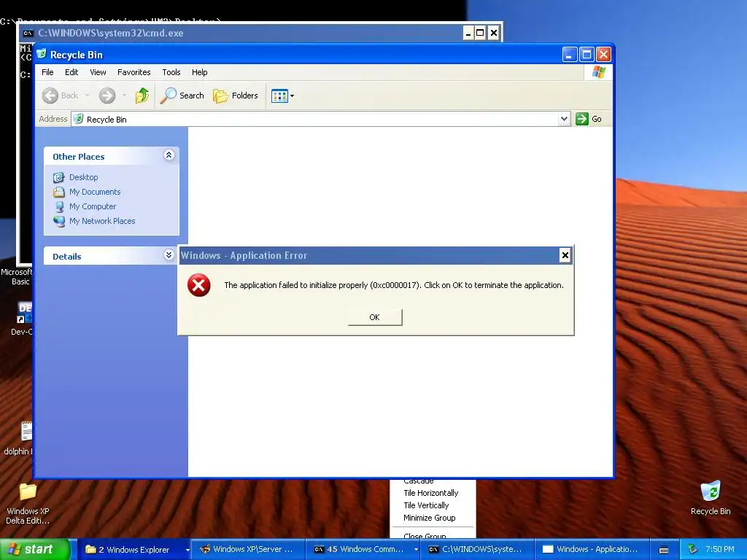Image resolution: width=747 pixels, height=560 pixels.
Task: Open My Computer link in Other Places
Action: (93, 206)
